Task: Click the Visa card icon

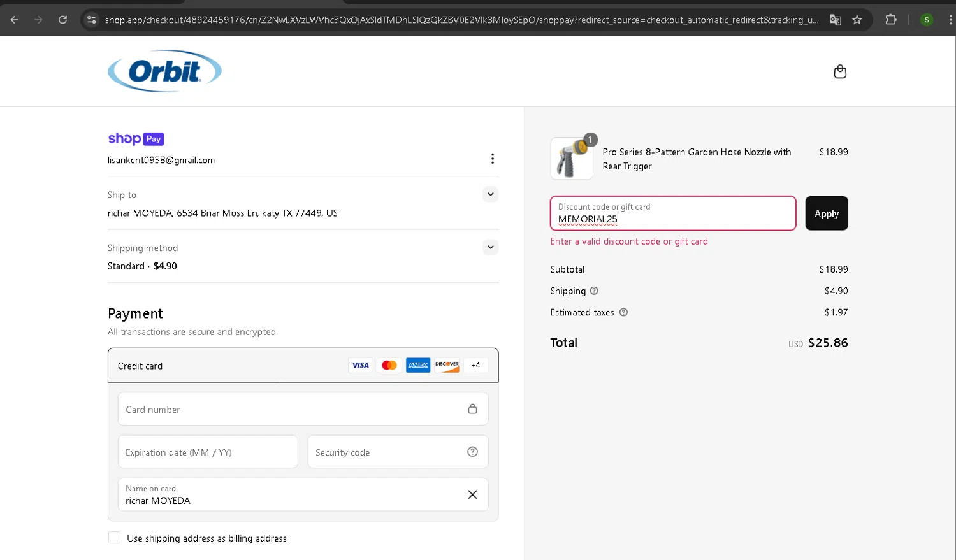Action: coord(360,365)
